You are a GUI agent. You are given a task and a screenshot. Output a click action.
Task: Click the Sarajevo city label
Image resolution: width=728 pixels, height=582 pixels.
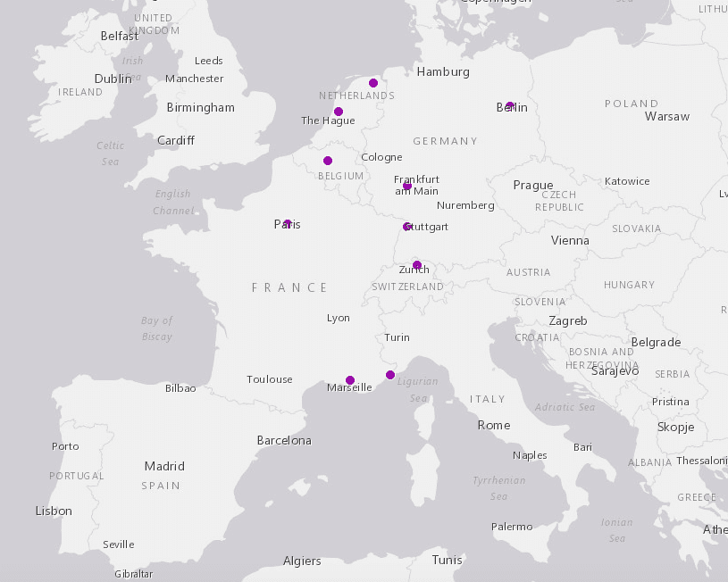pyautogui.click(x=615, y=370)
